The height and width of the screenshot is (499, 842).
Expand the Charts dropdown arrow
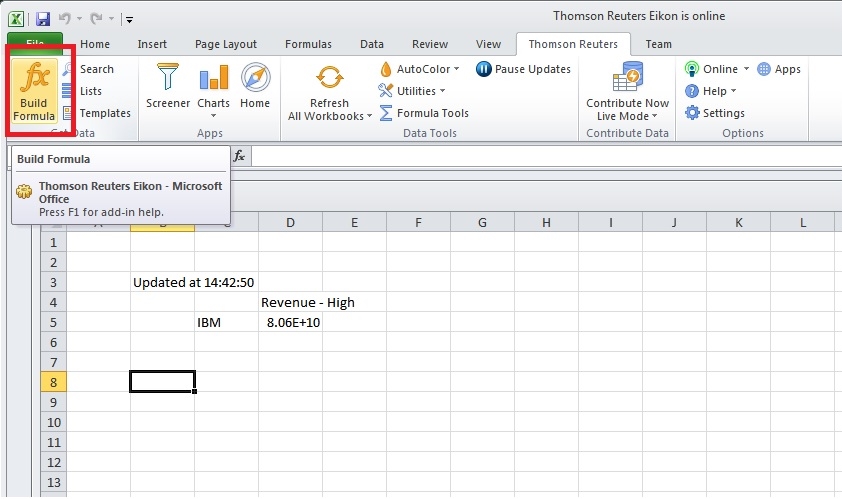213,115
